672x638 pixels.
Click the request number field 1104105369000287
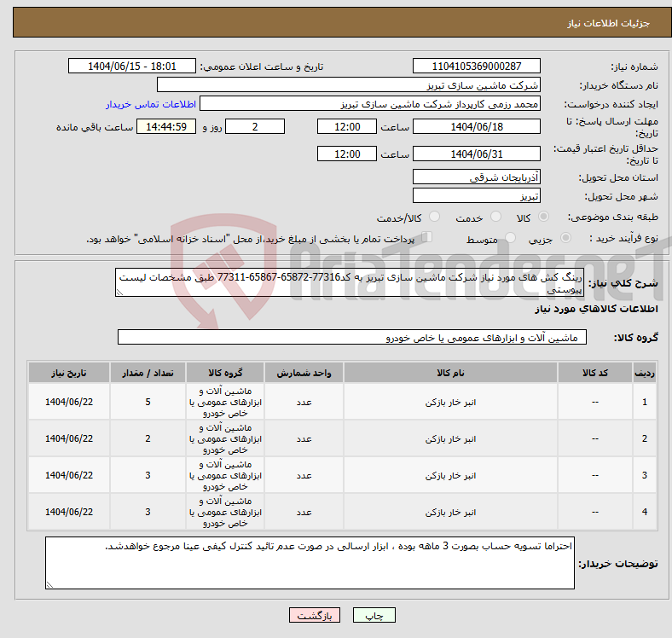click(477, 66)
